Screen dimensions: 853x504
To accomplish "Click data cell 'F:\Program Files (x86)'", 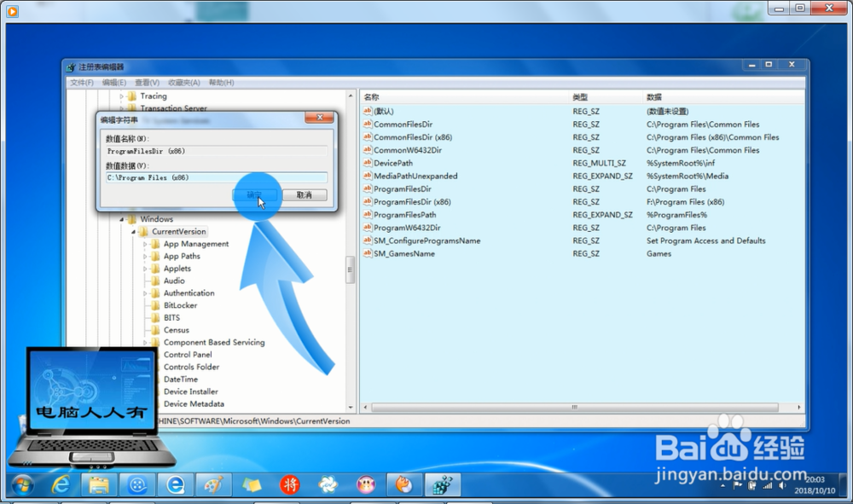I will click(x=685, y=202).
